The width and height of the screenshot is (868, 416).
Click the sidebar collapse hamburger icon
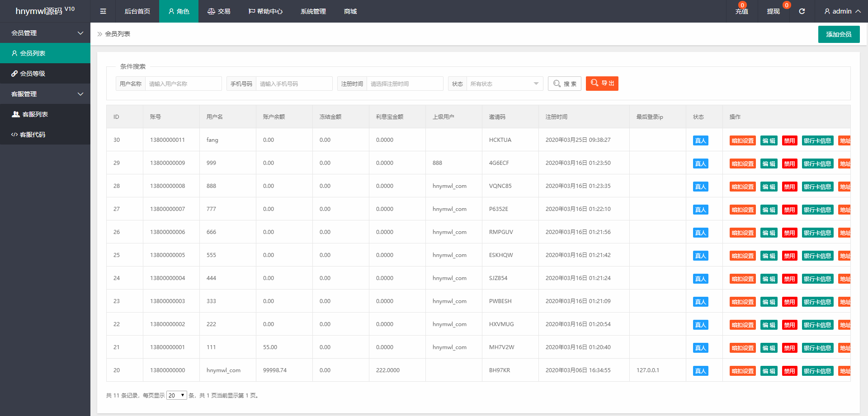[x=103, y=11]
